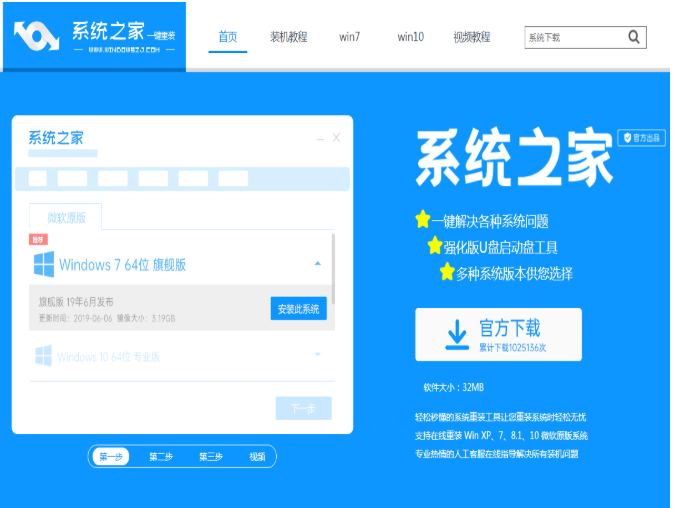Click the text 镜像大小: 3.19GB
The width and height of the screenshot is (676, 508).
[x=146, y=318]
